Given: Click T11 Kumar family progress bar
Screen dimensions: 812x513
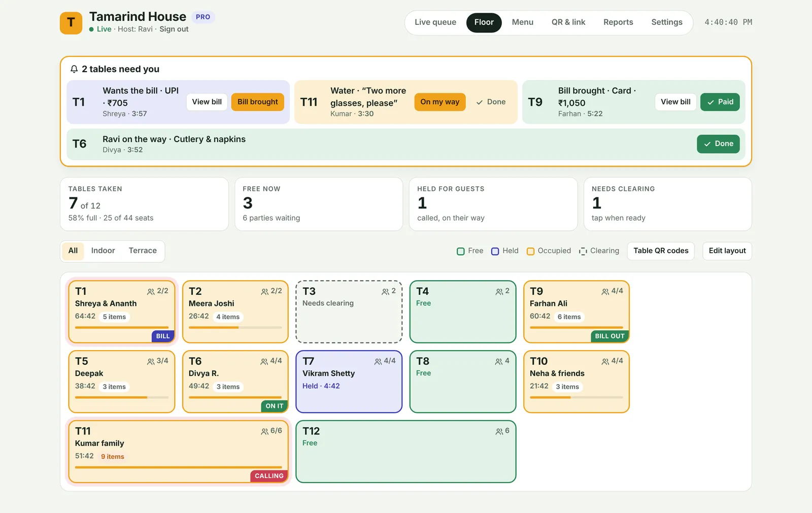Looking at the screenshot, I should point(179,467).
